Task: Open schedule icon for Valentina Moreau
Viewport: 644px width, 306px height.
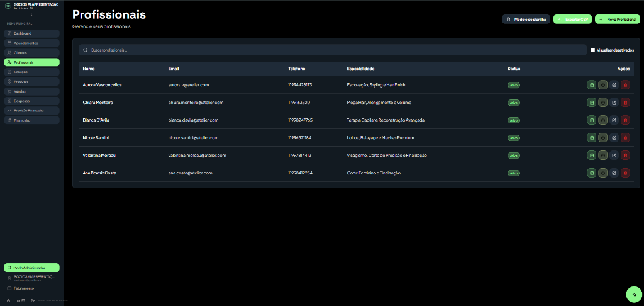Action: click(591, 156)
